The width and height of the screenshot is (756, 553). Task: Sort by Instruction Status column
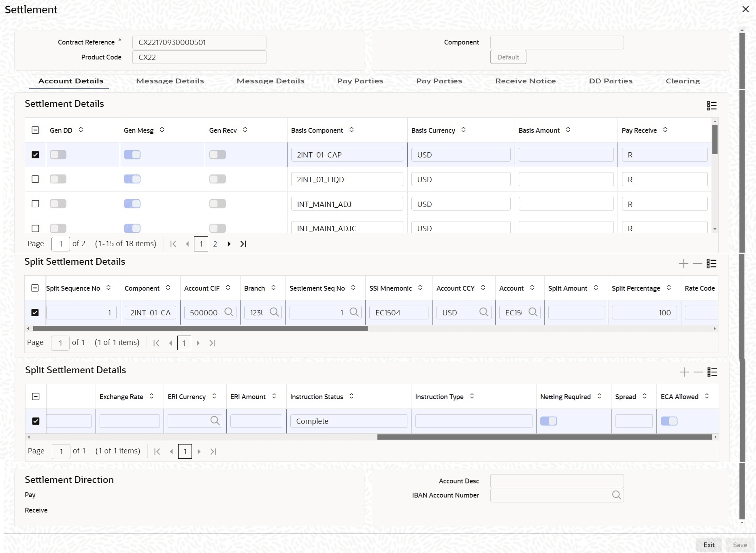(351, 396)
